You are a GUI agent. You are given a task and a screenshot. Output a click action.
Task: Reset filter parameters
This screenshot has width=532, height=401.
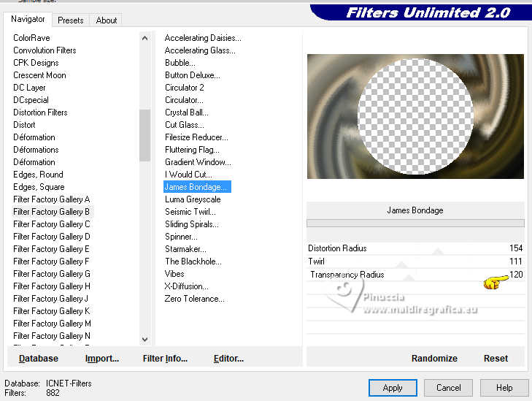496,358
